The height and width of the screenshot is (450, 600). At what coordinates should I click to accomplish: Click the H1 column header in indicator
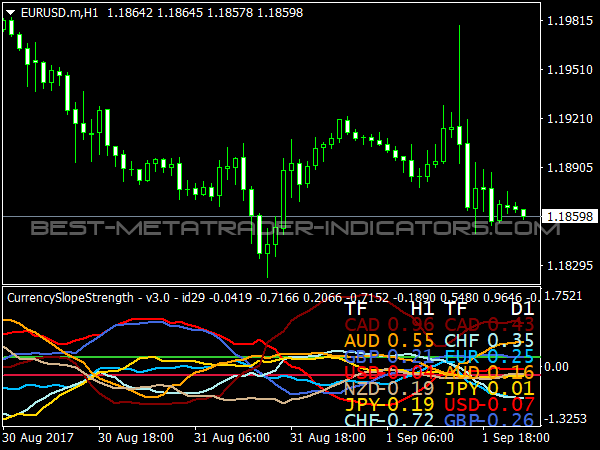422,308
